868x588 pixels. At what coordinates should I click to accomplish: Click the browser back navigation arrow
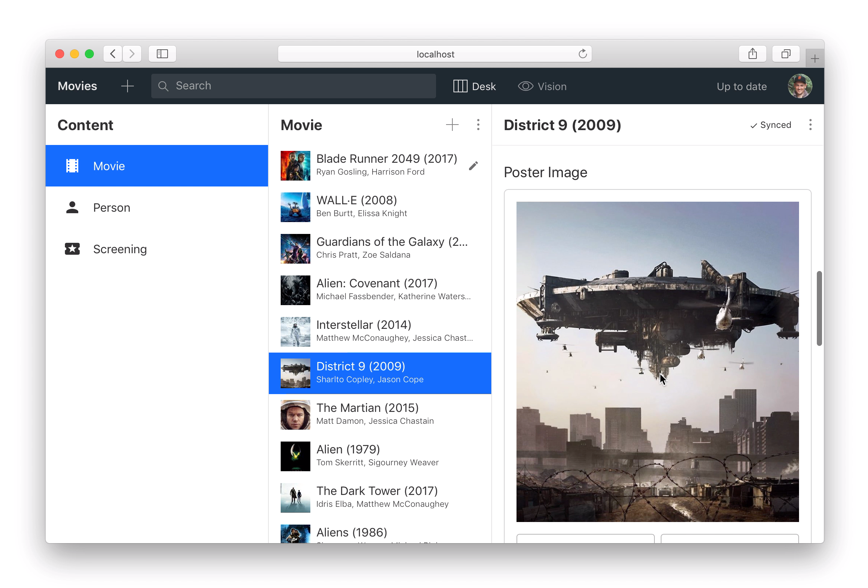tap(113, 54)
